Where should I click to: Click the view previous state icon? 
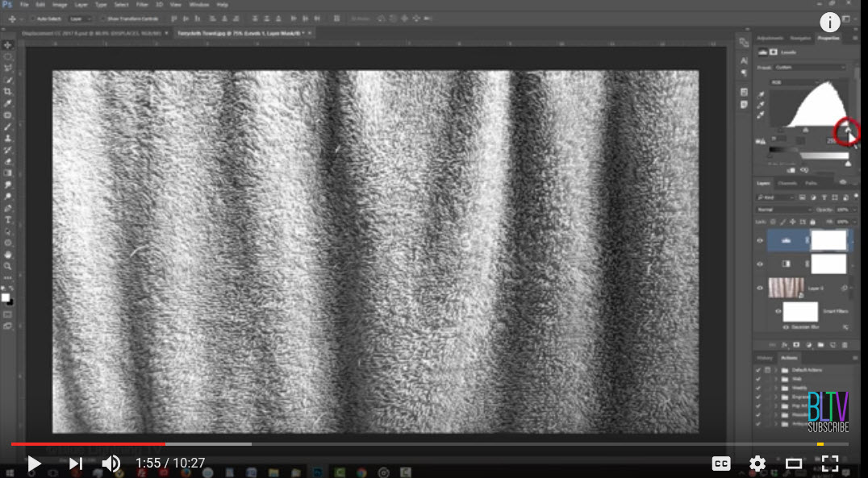[804, 170]
